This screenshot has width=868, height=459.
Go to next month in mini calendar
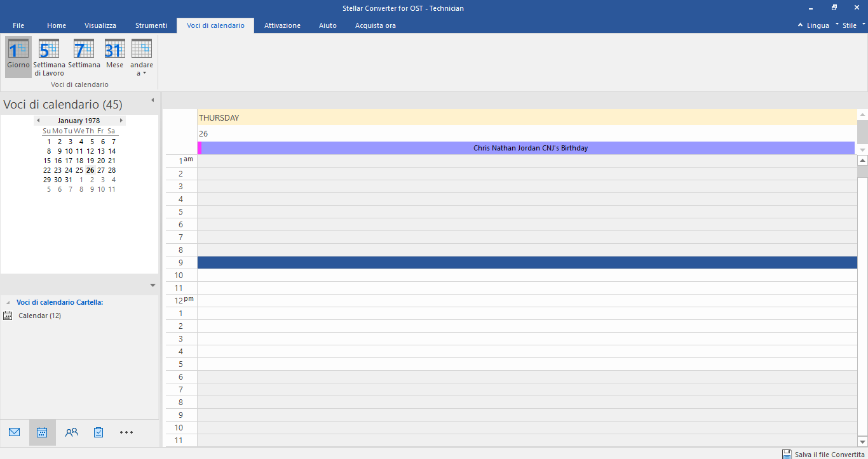pos(121,121)
